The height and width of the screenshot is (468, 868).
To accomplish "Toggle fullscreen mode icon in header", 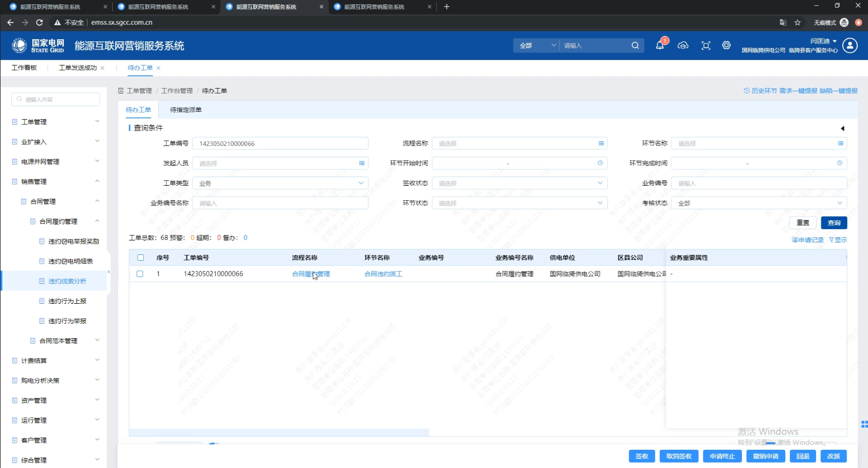I will click(x=706, y=46).
